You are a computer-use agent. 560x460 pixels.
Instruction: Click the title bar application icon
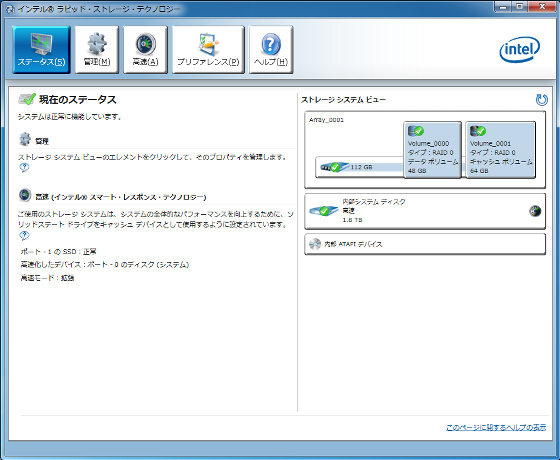click(10, 9)
